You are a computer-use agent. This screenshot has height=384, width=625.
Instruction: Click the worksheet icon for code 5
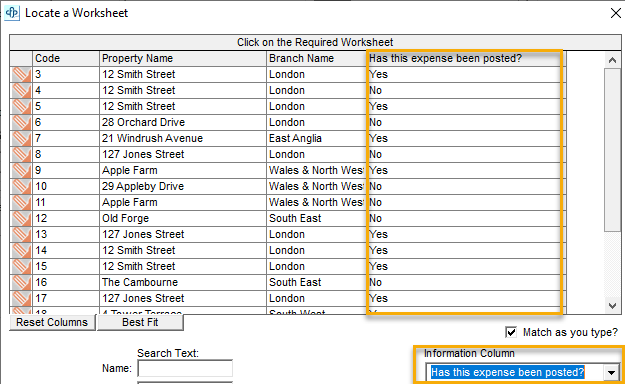21,106
